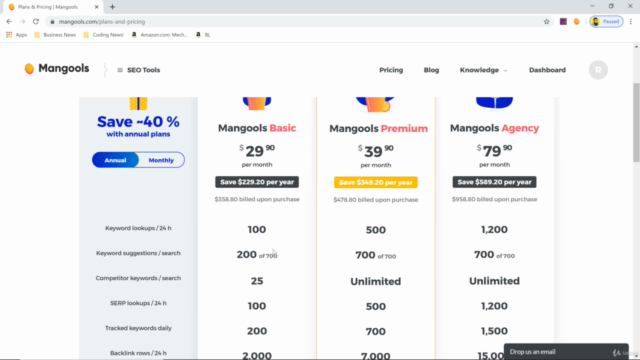Click Agency's 1,500 tracked keywords value
This screenshot has height=360, width=640.
pos(494,331)
